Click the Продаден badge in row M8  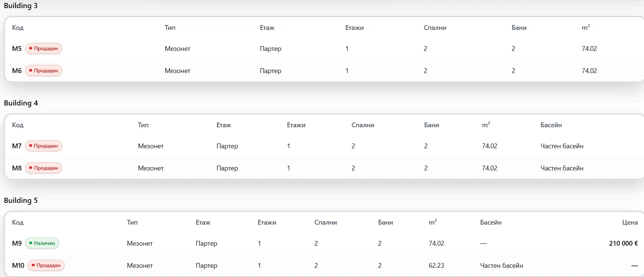click(x=44, y=168)
